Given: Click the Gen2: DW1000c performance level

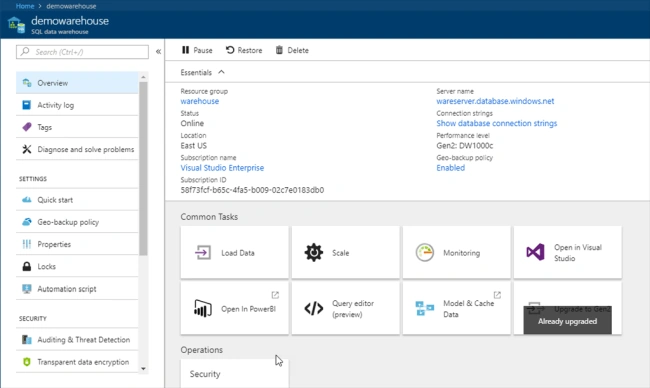Looking at the screenshot, I should point(465,146).
